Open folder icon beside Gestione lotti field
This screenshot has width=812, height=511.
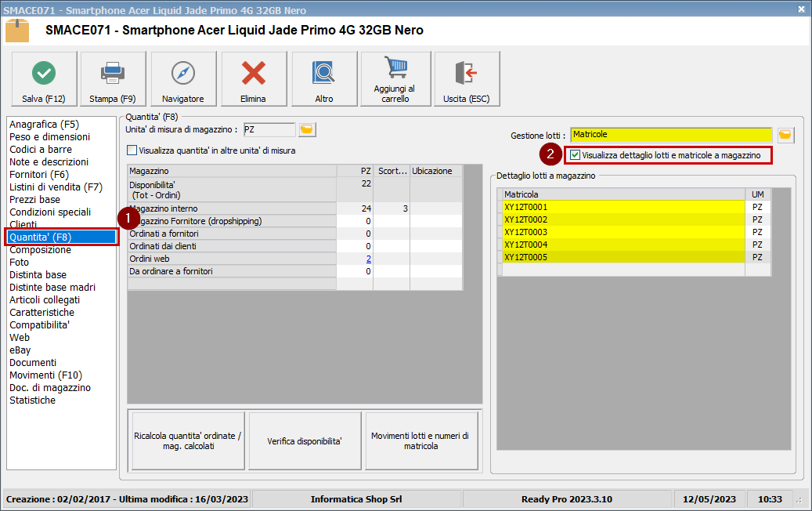point(785,135)
